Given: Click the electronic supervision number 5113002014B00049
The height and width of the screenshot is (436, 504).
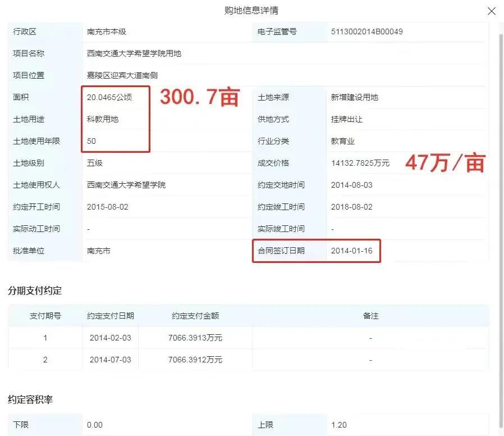Looking at the screenshot, I should click(x=365, y=32).
